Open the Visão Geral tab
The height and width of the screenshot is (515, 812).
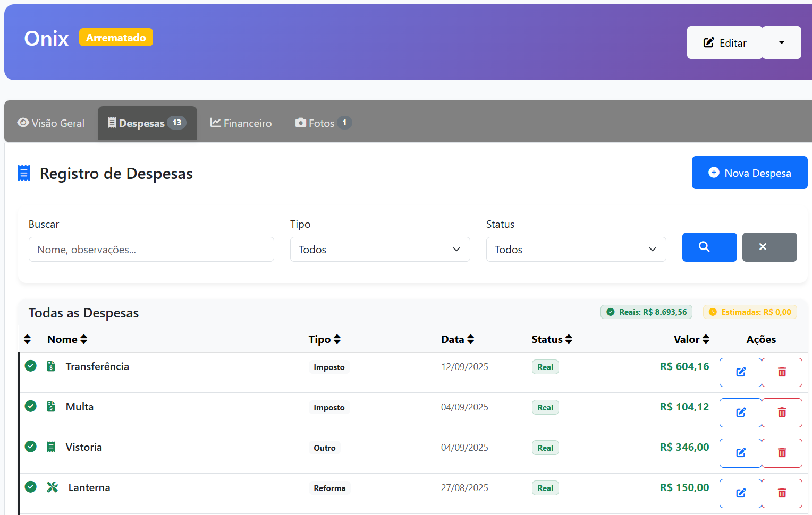(51, 123)
